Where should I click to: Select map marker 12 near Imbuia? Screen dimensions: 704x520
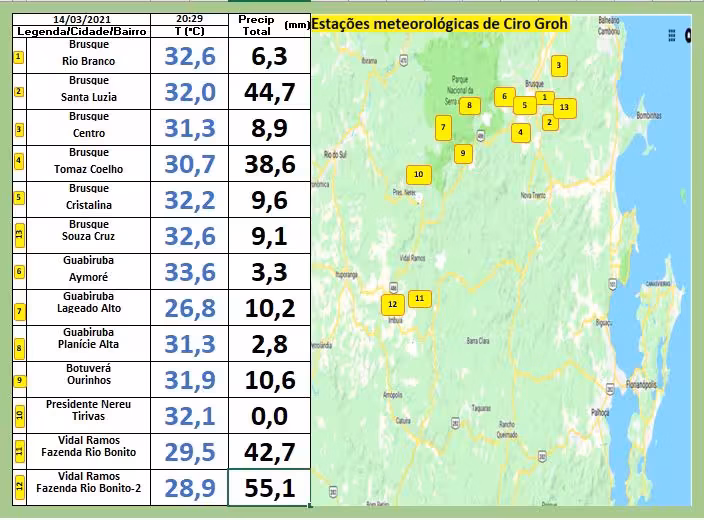click(392, 304)
